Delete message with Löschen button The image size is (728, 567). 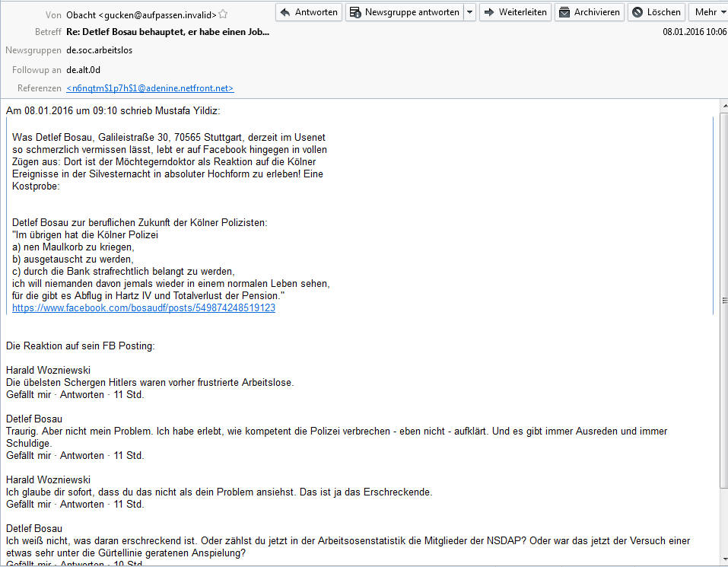point(656,12)
